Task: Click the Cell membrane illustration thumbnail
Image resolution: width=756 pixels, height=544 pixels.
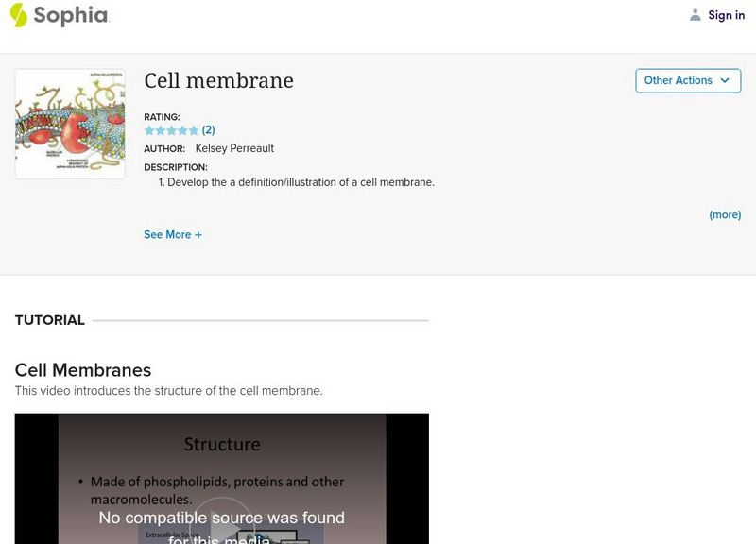Action: click(x=70, y=121)
